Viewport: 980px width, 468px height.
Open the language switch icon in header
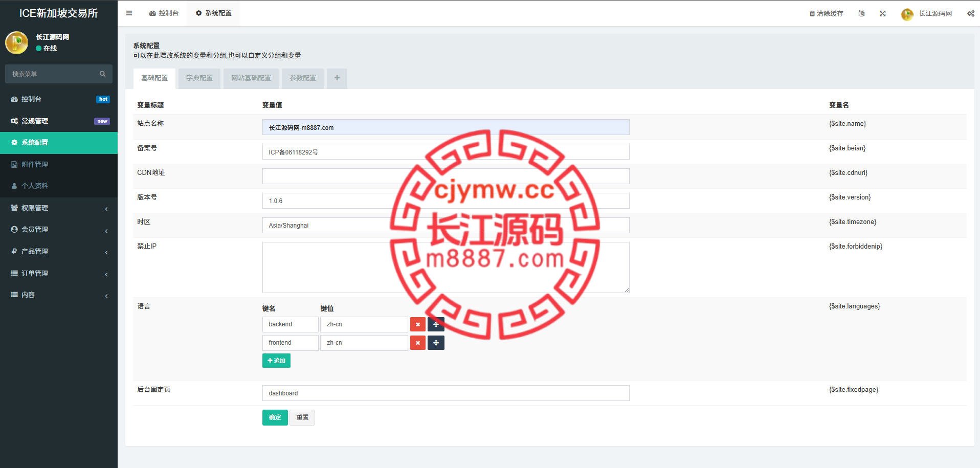(x=861, y=13)
